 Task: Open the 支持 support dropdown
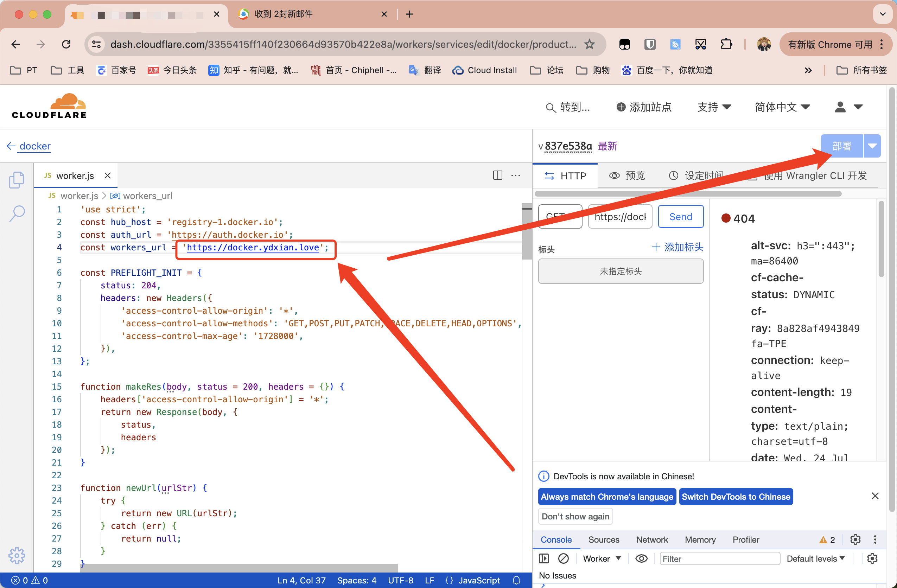714,107
